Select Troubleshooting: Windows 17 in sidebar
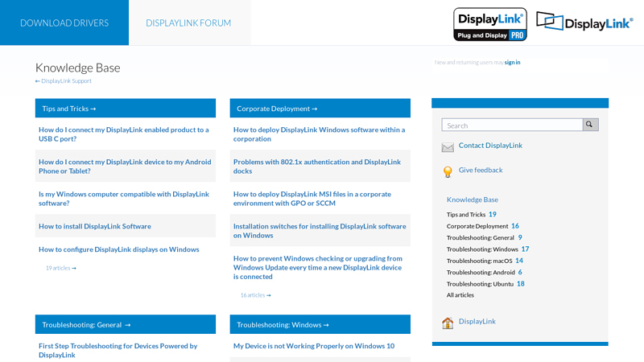Viewport: 644px width, 362px height. click(488, 249)
